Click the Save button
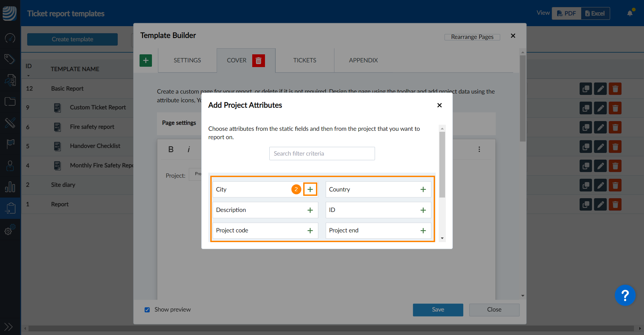 pos(438,310)
